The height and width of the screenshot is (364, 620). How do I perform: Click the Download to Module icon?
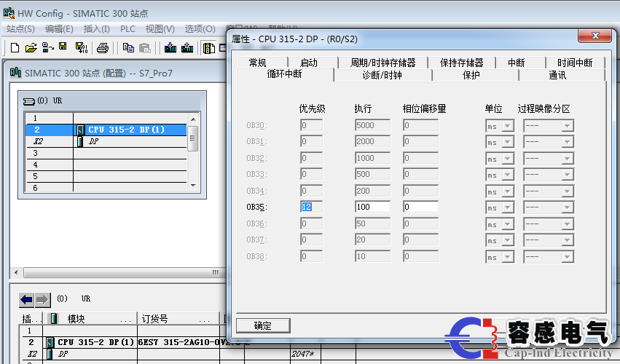170,48
